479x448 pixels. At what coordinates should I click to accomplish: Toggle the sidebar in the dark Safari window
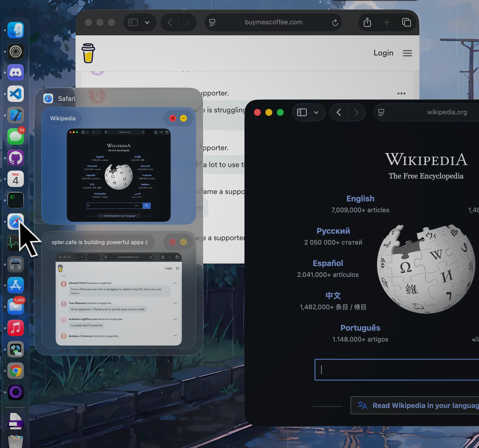(x=302, y=112)
